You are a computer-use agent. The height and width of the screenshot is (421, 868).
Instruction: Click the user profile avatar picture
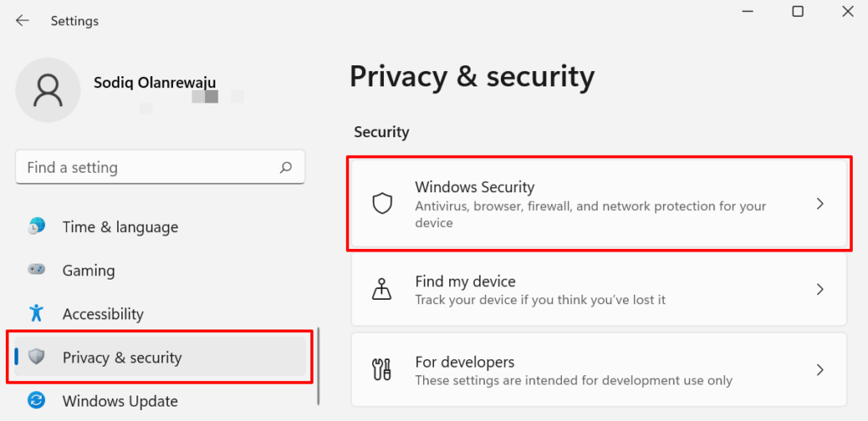[x=47, y=91]
